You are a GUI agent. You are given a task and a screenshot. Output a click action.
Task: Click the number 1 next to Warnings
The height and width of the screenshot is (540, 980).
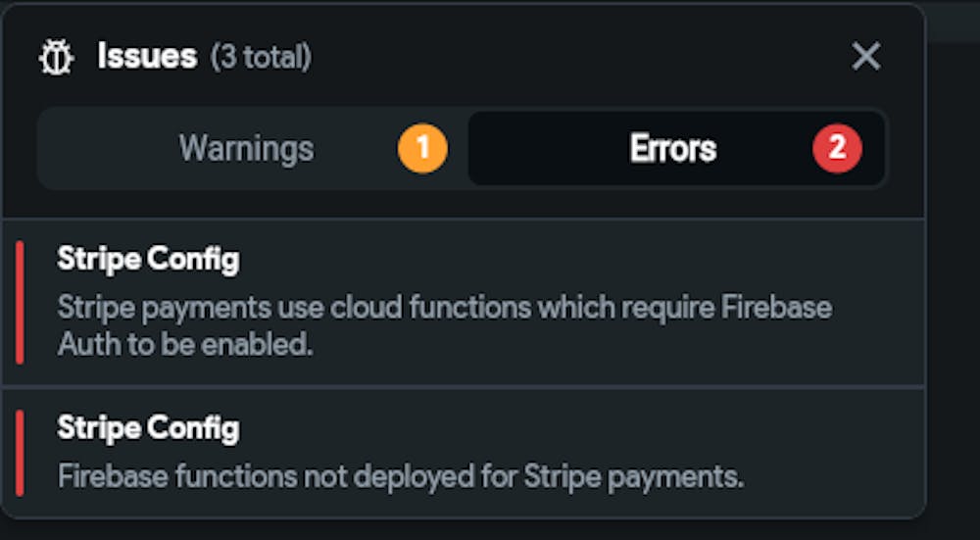pyautogui.click(x=422, y=148)
